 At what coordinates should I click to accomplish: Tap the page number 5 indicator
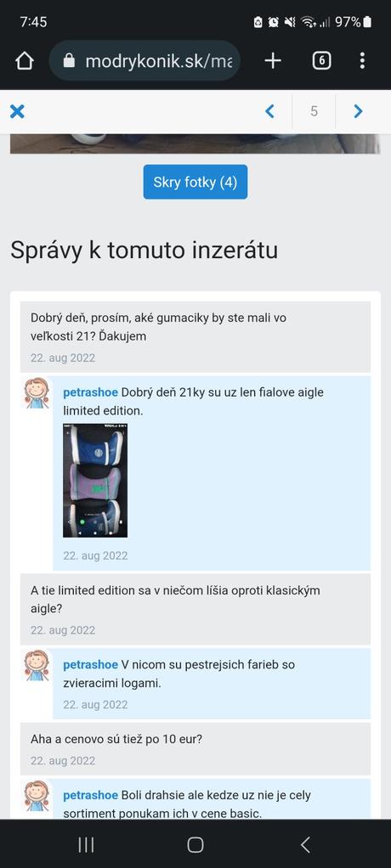pyautogui.click(x=314, y=112)
